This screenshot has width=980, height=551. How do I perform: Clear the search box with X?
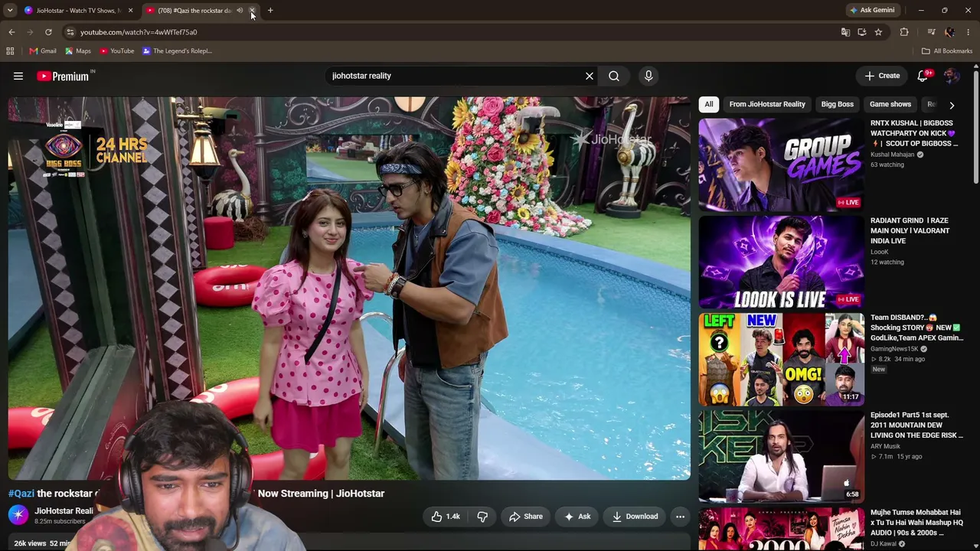[x=590, y=76]
